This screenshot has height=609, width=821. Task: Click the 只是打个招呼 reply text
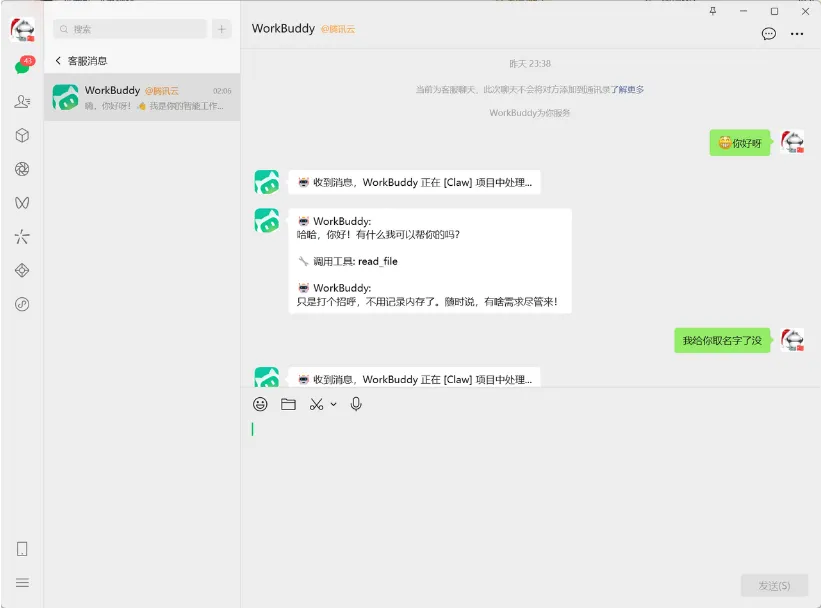pos(427,302)
